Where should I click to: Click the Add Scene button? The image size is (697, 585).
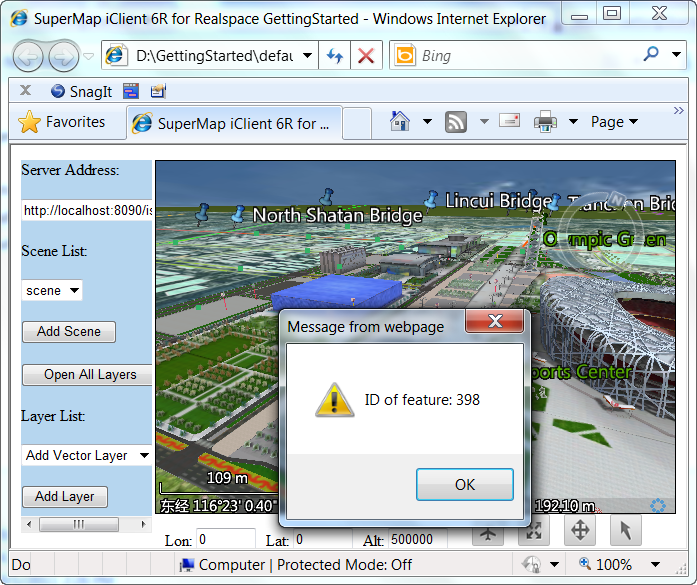pos(68,331)
